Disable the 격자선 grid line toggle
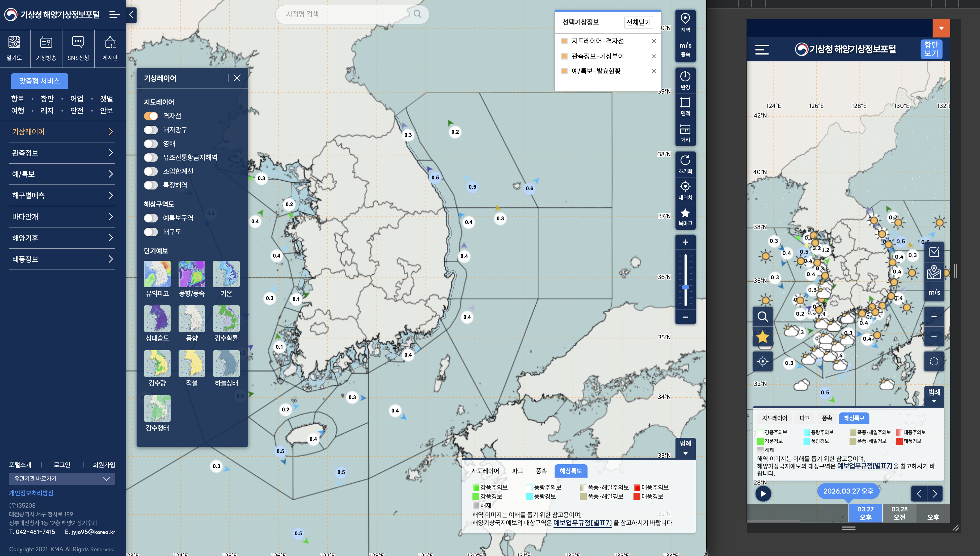Viewport: 980px width, 556px height. click(151, 116)
